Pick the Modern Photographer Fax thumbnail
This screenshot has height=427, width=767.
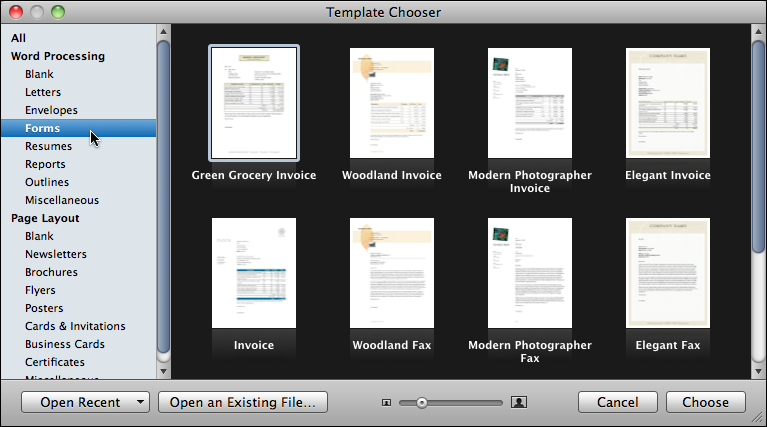pyautogui.click(x=529, y=273)
